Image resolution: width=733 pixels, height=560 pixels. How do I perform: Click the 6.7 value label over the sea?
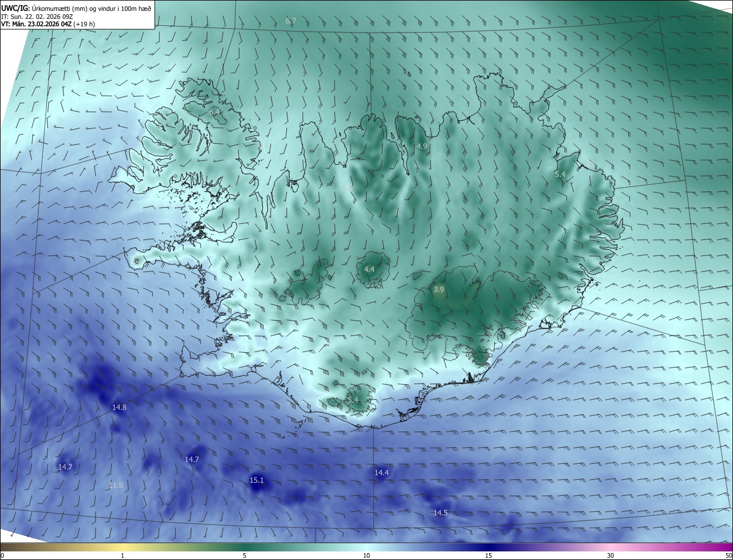point(291,21)
